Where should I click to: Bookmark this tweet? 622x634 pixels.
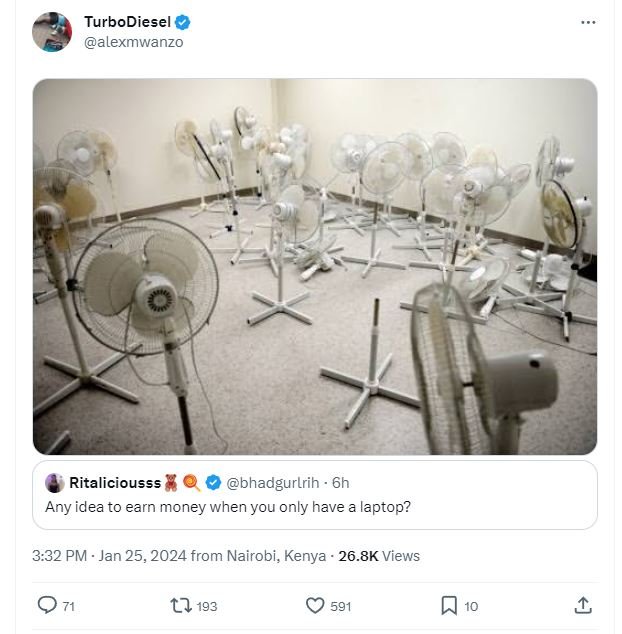pyautogui.click(x=449, y=605)
